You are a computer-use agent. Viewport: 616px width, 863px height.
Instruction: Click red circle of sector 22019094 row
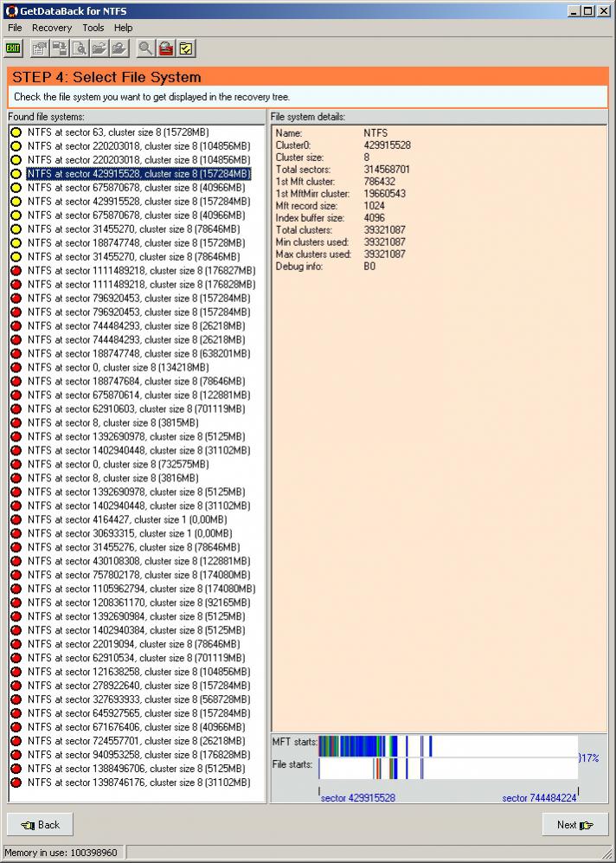(x=16, y=644)
